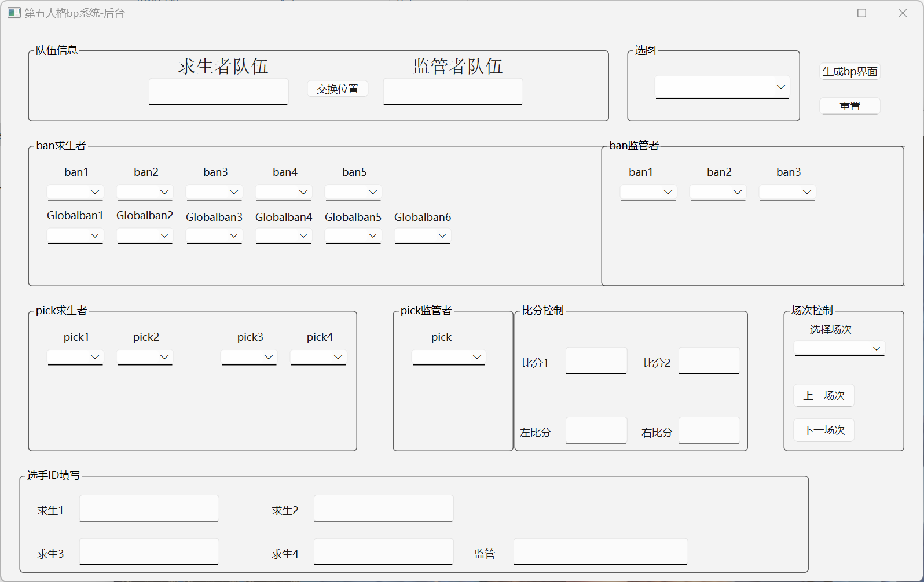The height and width of the screenshot is (582, 924).
Task: Focus the 比分2 score field
Action: [x=709, y=361]
